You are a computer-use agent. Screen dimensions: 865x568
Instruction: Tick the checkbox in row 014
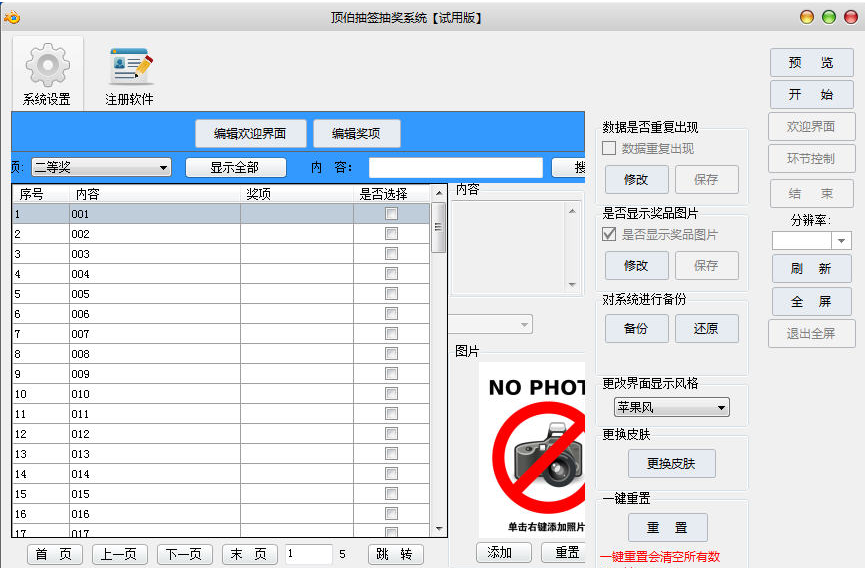click(x=391, y=474)
